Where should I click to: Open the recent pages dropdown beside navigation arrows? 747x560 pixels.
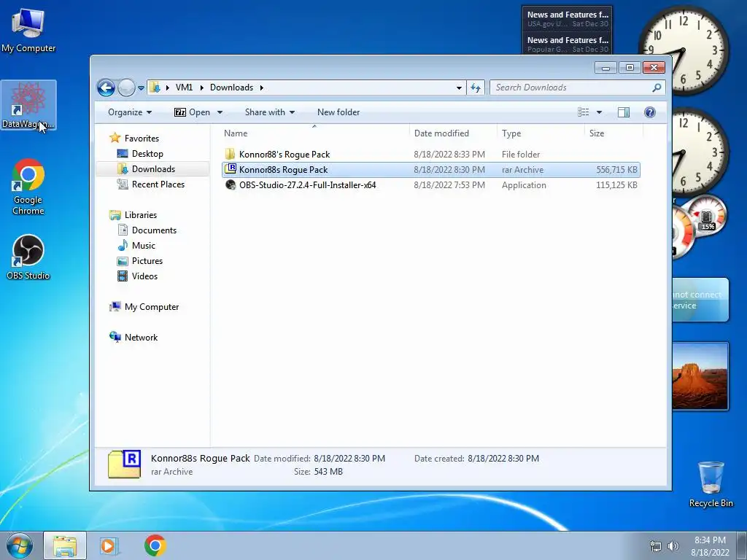(x=141, y=88)
